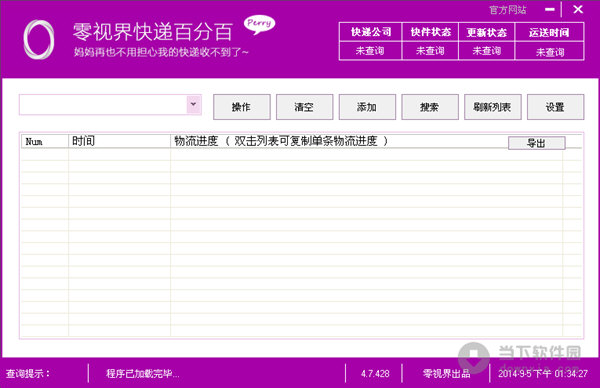The width and height of the screenshot is (600, 388).
Task: Click the 刷新列表 button
Action: (492, 107)
